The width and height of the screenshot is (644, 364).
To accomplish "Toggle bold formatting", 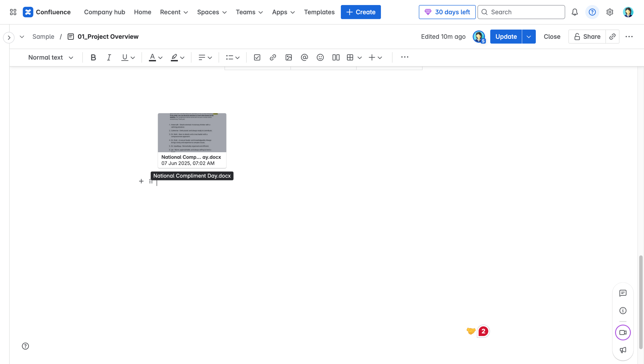I will coord(93,57).
